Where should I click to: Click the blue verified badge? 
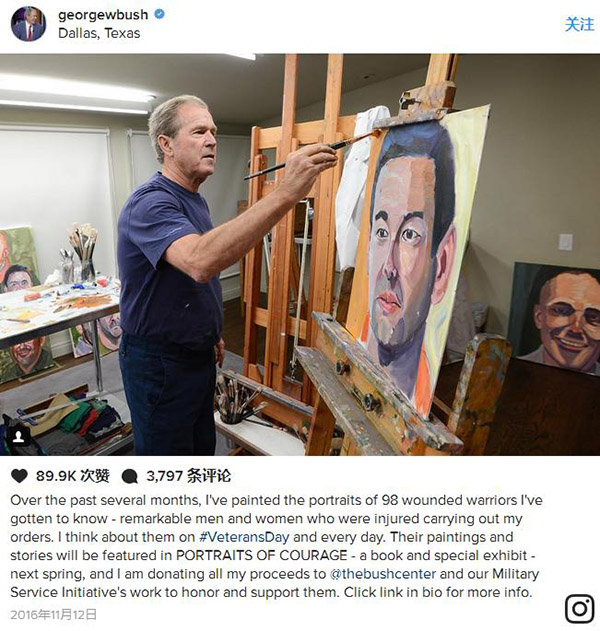click(159, 14)
